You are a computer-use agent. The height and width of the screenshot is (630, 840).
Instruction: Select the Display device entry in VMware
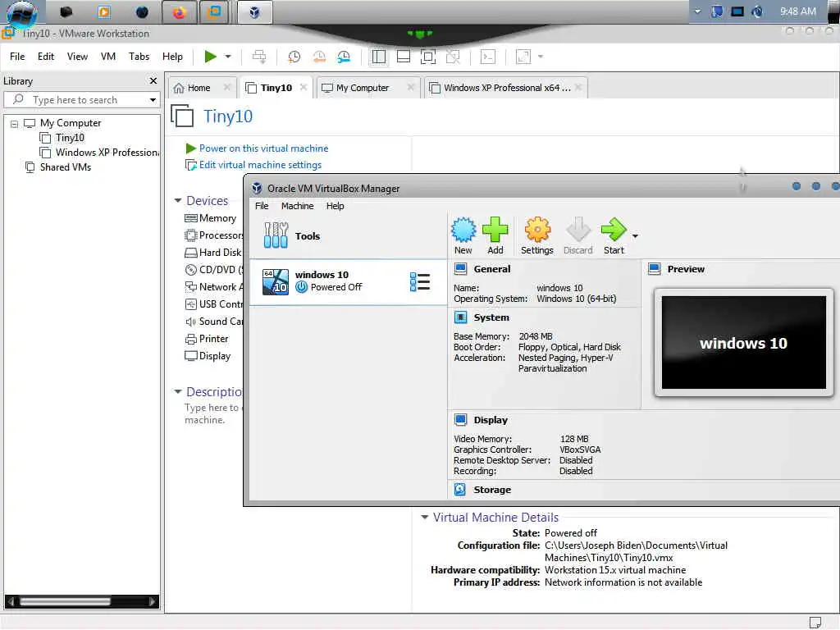coord(208,356)
